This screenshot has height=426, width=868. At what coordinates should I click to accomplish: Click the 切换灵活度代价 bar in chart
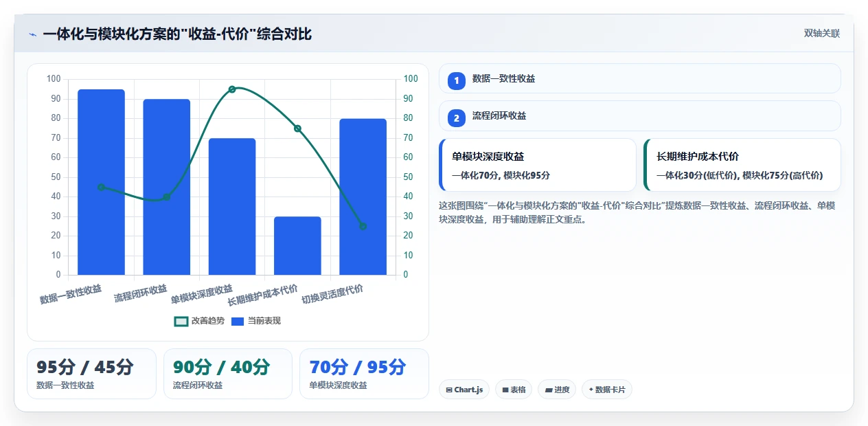[x=363, y=197]
